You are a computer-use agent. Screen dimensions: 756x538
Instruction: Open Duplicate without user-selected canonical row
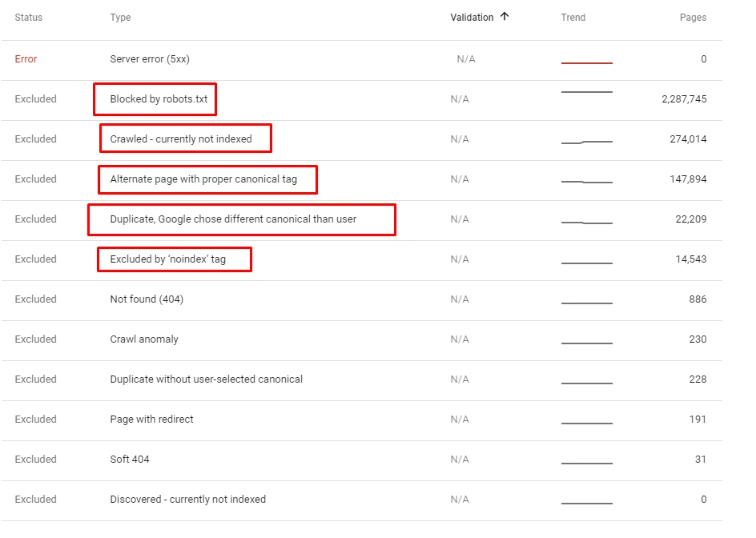coord(207,379)
